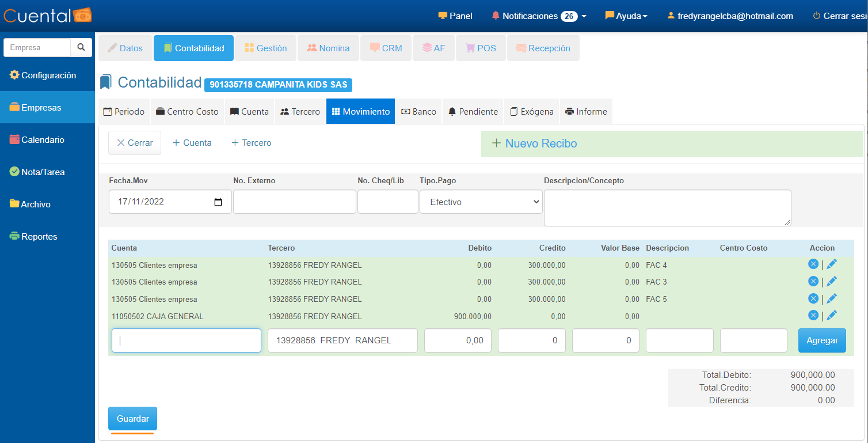Click the + Cuenta button
Image resolution: width=868 pixels, height=443 pixels.
(192, 143)
